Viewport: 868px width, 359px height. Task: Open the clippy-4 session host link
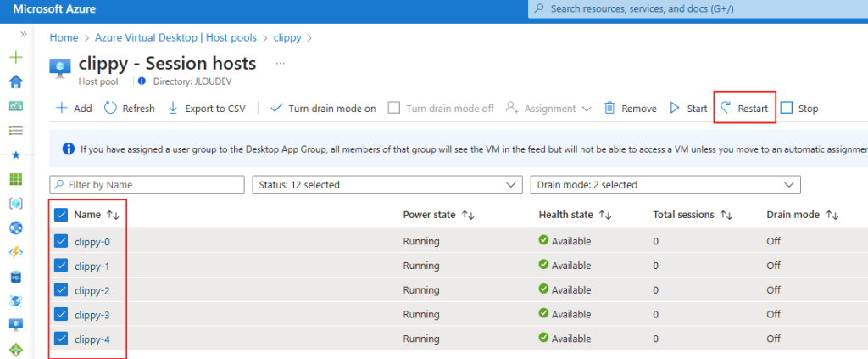92,339
